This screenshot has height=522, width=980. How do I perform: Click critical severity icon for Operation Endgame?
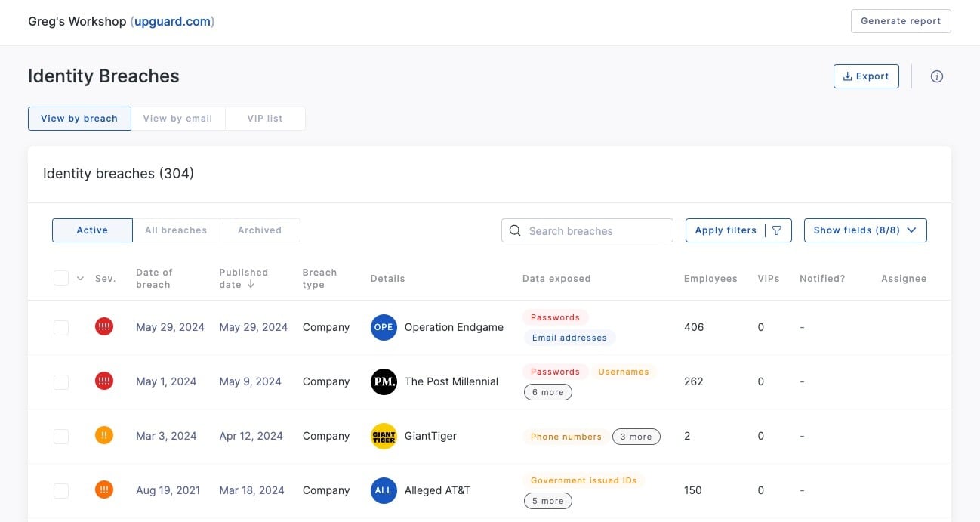[x=104, y=326]
